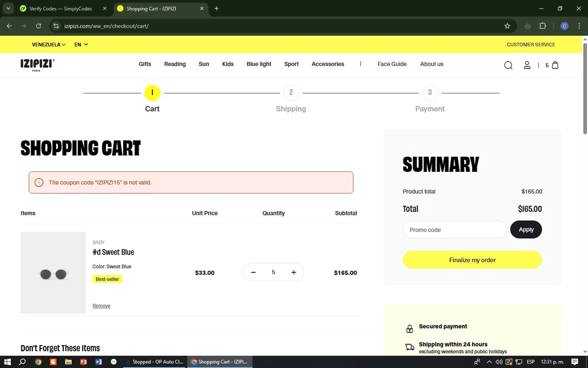Screen dimensions: 588x368
Task: Open the Windows notification center icon
Action: (575, 362)
